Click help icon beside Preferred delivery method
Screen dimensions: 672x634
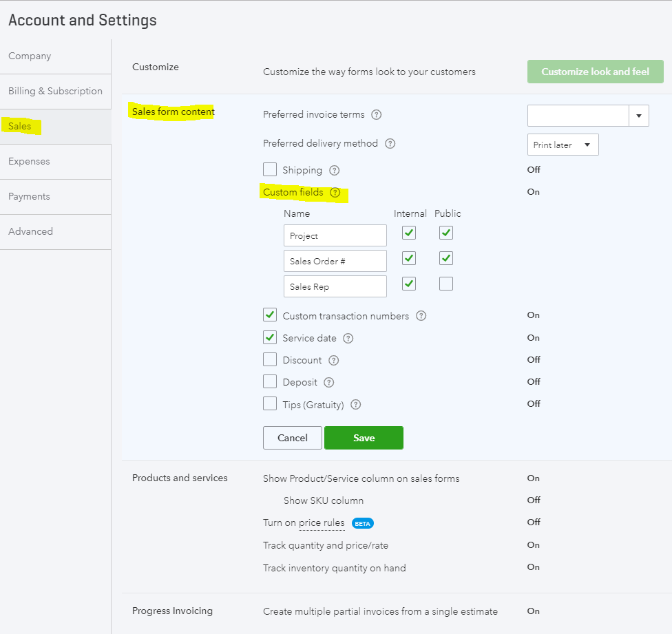pyautogui.click(x=390, y=144)
